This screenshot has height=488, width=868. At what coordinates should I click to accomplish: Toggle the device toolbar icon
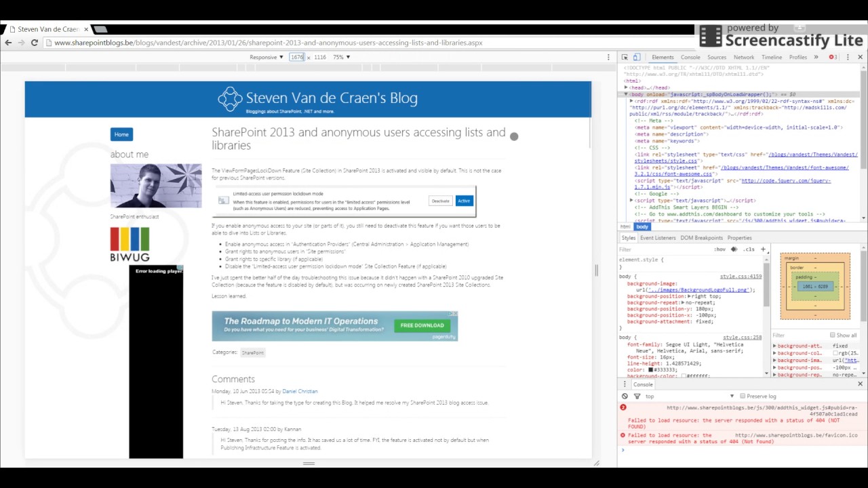(636, 58)
